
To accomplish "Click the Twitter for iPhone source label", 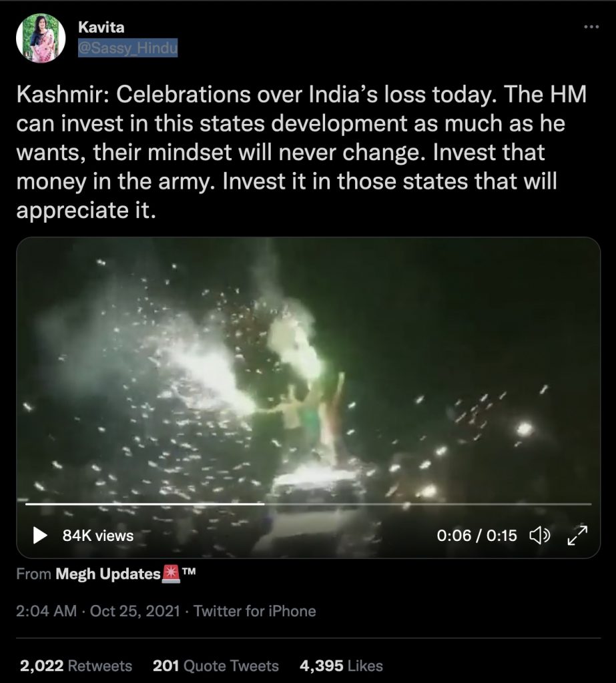I will [x=254, y=611].
